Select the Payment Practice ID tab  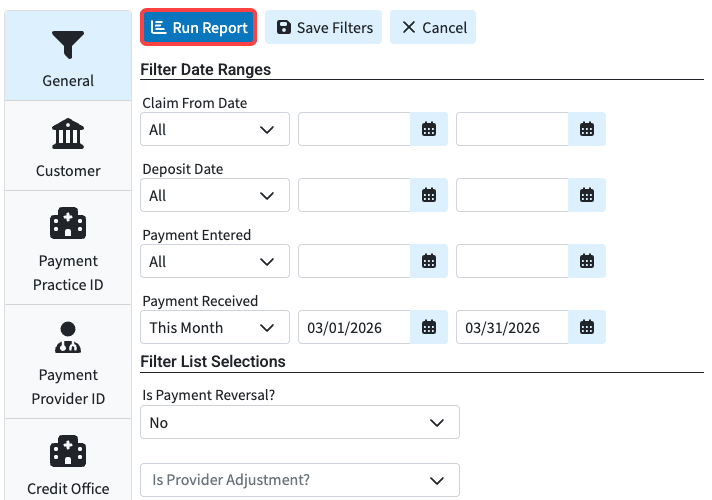pyautogui.click(x=68, y=247)
